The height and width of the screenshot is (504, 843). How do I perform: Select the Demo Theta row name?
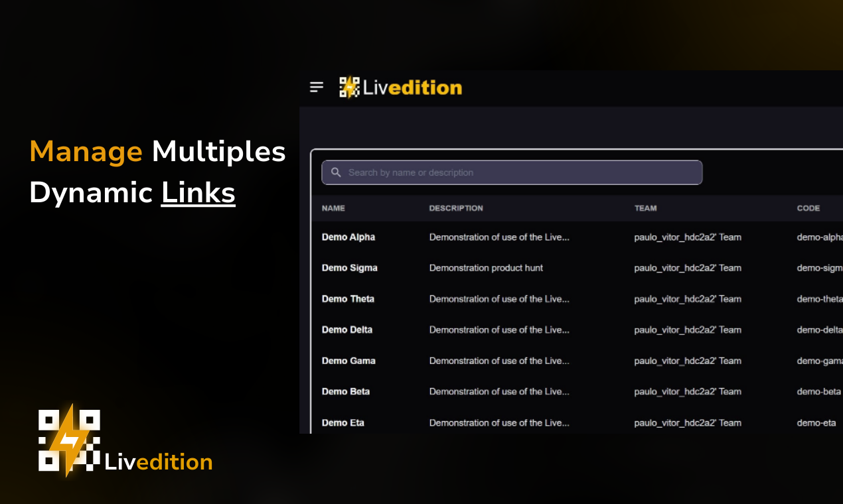pyautogui.click(x=348, y=299)
